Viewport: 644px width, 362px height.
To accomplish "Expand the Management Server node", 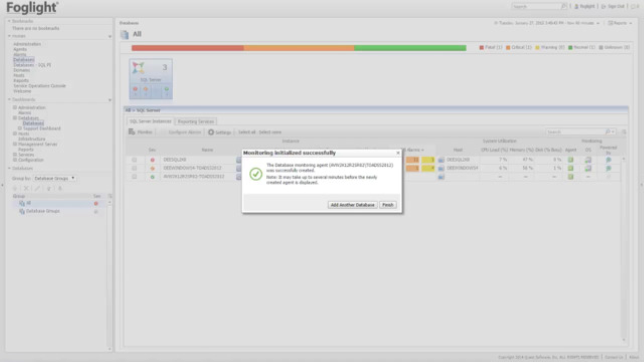I will point(15,144).
